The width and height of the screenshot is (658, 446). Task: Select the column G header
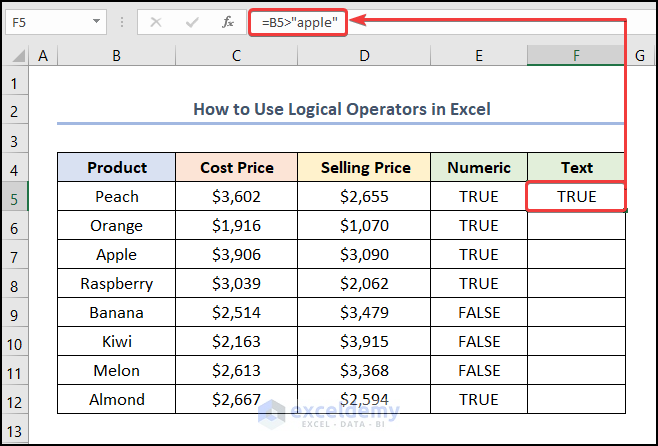(639, 56)
